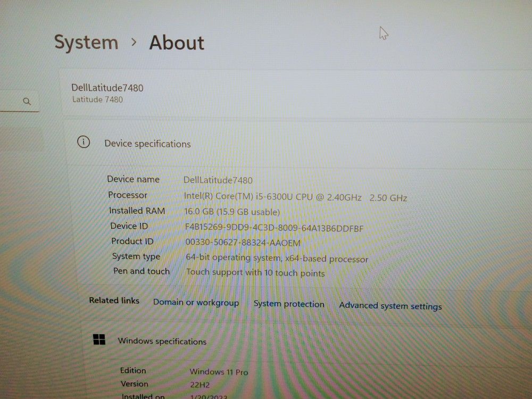Select the Edition label

(133, 370)
